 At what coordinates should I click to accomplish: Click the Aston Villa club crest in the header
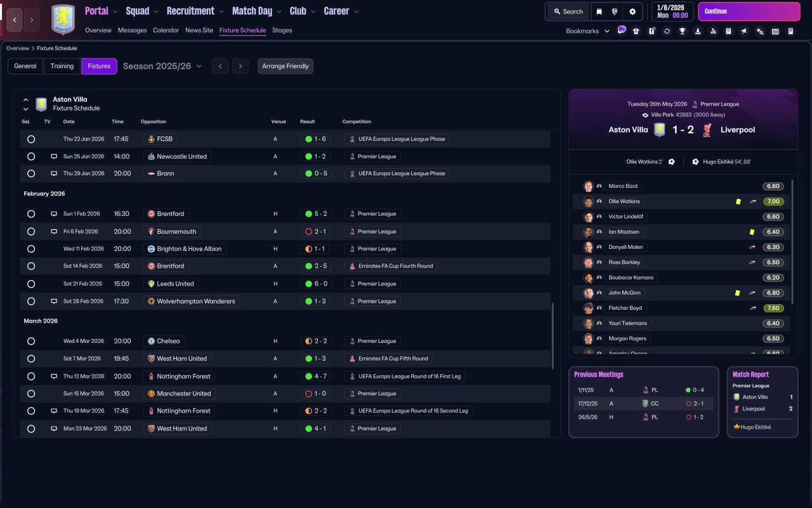click(63, 20)
